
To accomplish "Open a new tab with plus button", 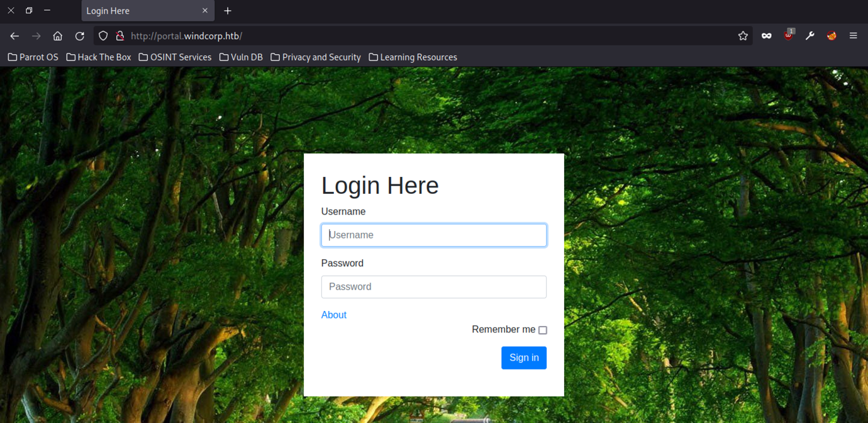I will click(x=228, y=11).
